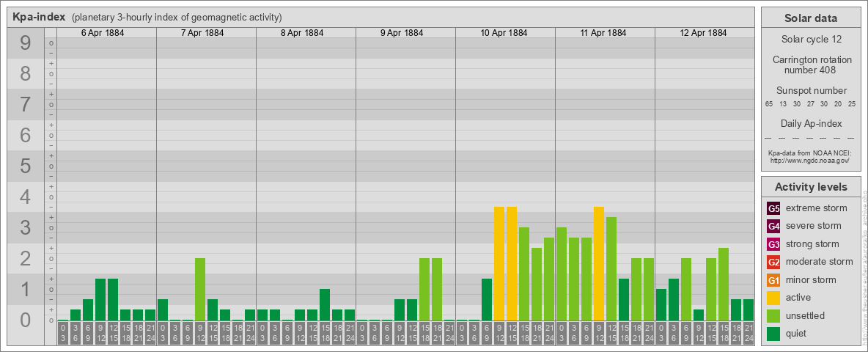Click the Kp scale number 2

[26, 258]
